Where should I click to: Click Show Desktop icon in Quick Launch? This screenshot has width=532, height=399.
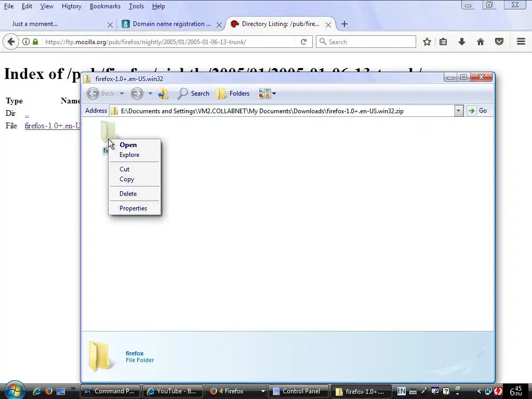(61, 391)
